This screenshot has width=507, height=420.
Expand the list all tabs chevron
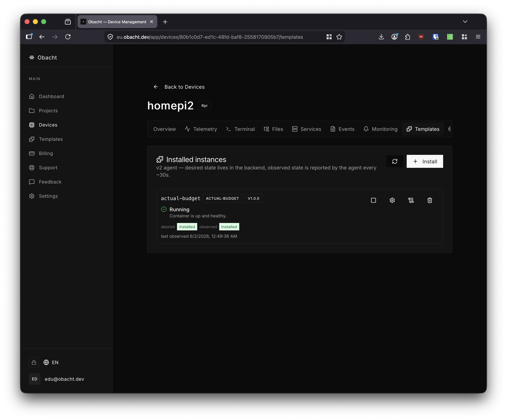pyautogui.click(x=465, y=22)
